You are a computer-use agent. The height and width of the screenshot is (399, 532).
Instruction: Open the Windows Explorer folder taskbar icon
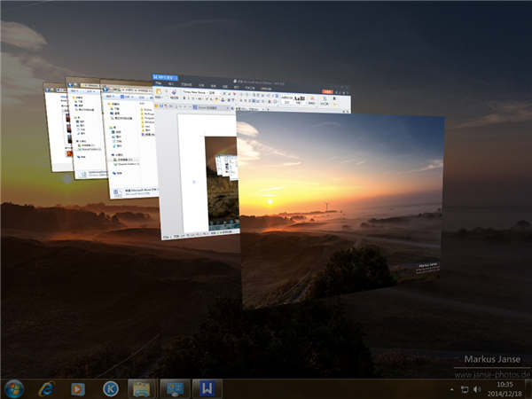pos(142,388)
